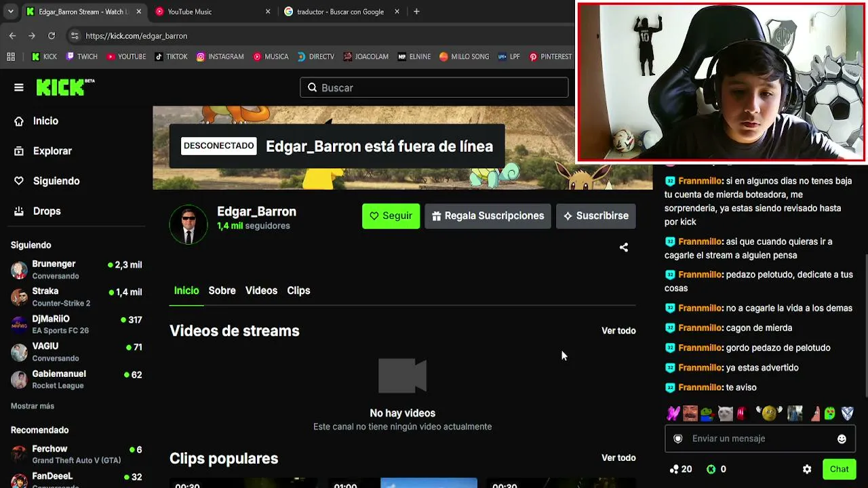Open FanDeeeL's recommended channel

point(76,480)
